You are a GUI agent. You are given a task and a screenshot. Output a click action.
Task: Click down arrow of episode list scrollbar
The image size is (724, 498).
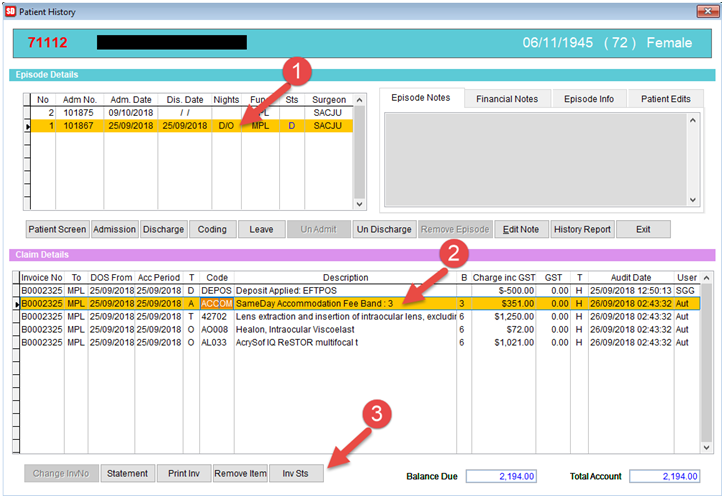[x=359, y=204]
